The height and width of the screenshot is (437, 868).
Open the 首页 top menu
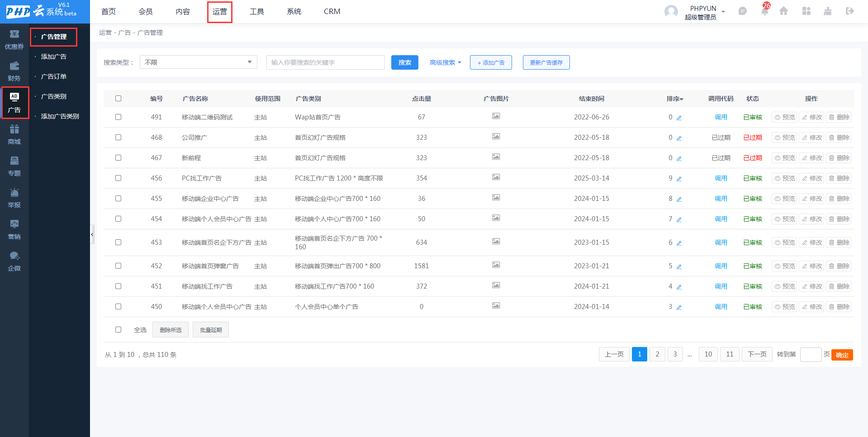(x=109, y=12)
